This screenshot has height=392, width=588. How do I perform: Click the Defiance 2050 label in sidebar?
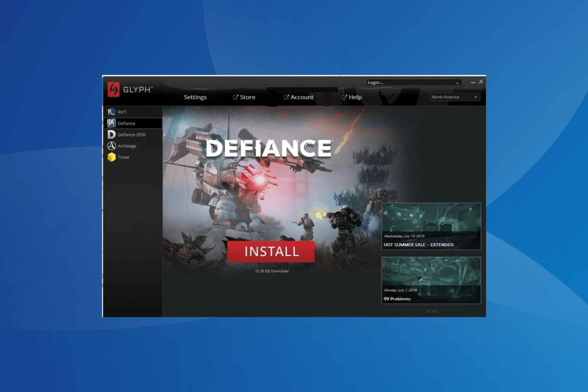(x=132, y=135)
